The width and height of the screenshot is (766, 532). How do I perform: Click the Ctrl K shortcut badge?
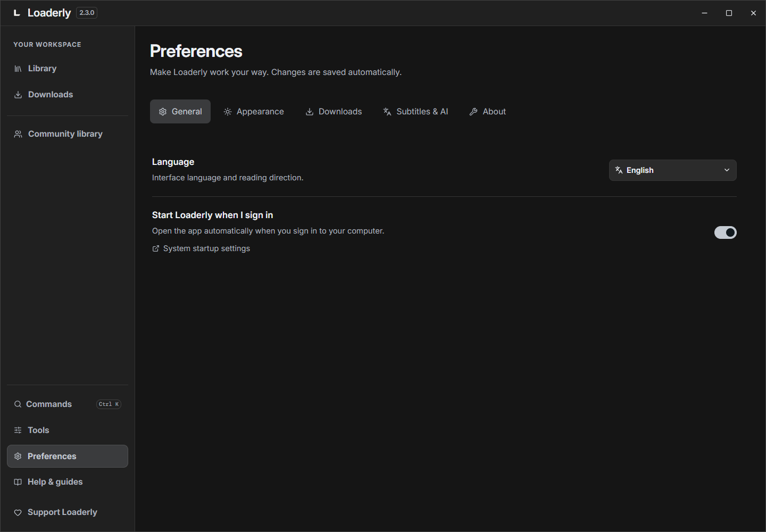tap(109, 404)
